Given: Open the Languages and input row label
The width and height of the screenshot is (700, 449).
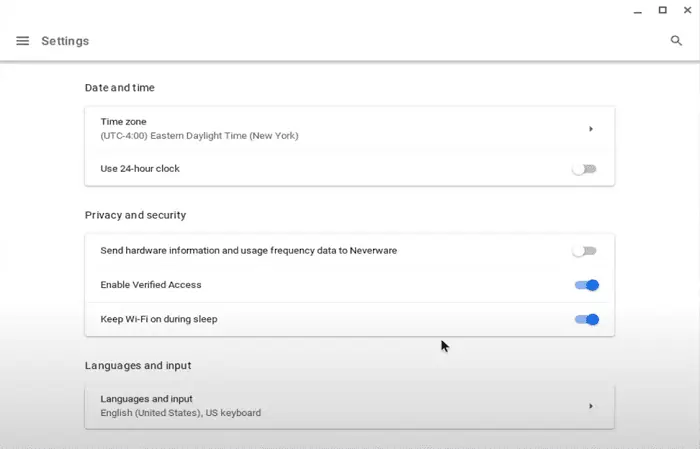Looking at the screenshot, I should [x=146, y=399].
